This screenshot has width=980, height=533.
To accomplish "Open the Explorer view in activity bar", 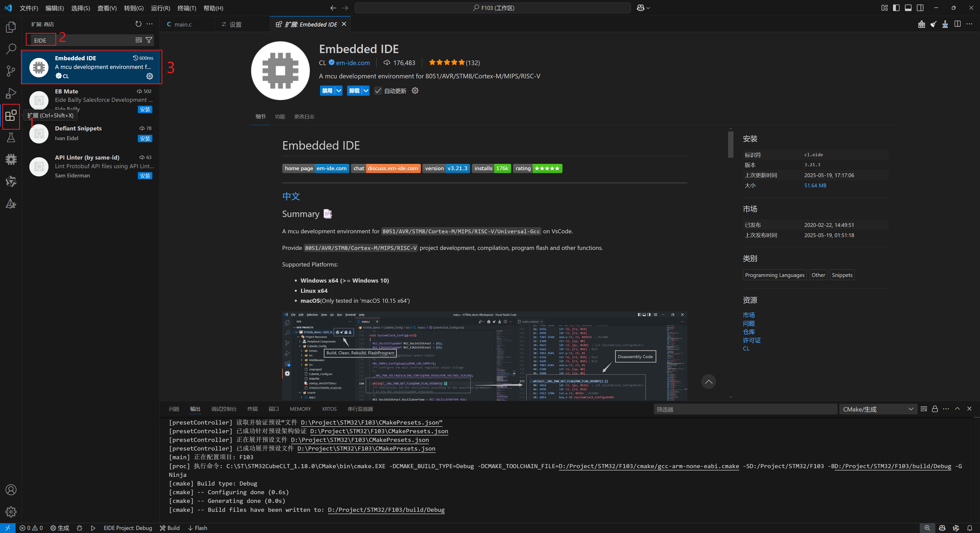I will (x=11, y=27).
